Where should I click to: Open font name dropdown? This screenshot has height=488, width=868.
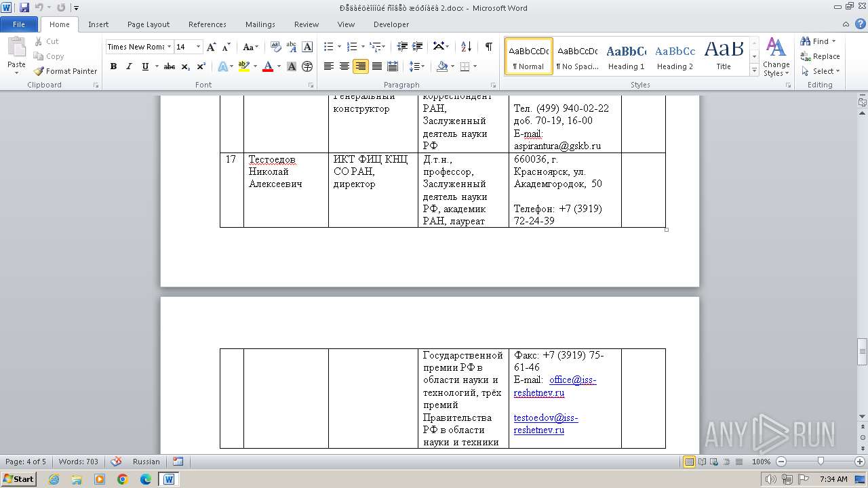(x=169, y=47)
